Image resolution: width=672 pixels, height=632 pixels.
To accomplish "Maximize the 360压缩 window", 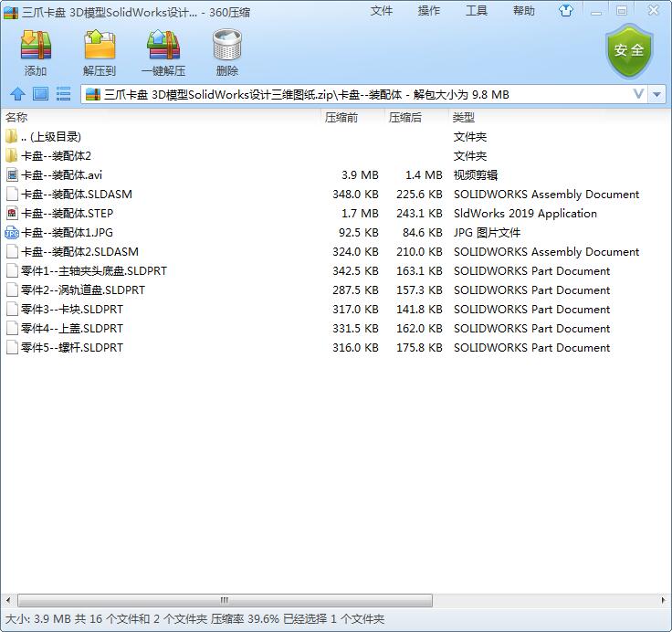I will (622, 11).
